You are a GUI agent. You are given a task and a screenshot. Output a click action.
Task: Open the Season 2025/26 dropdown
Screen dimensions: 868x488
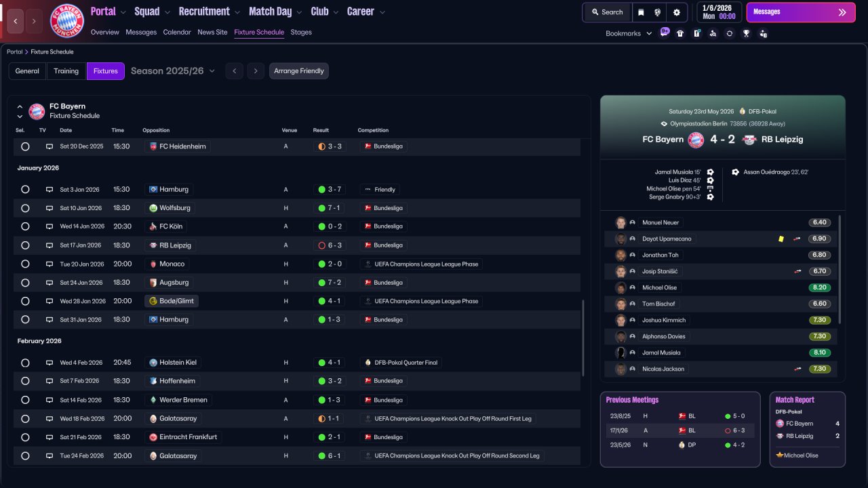tap(173, 71)
